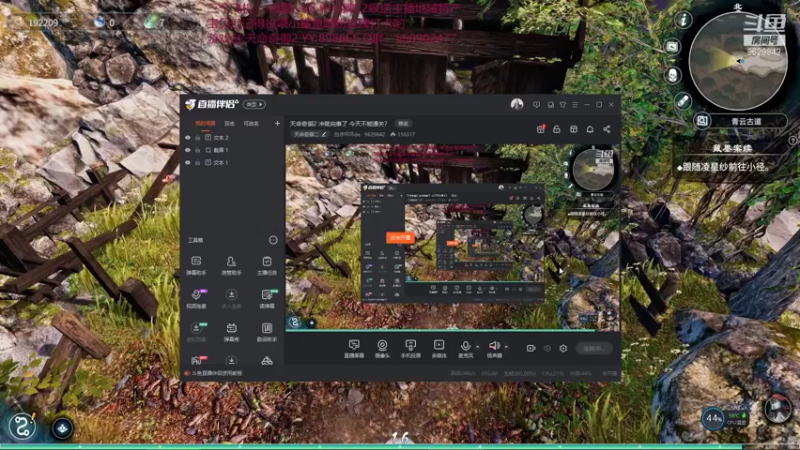Click the skin shirt icon in title bar
The image size is (800, 450).
563,105
